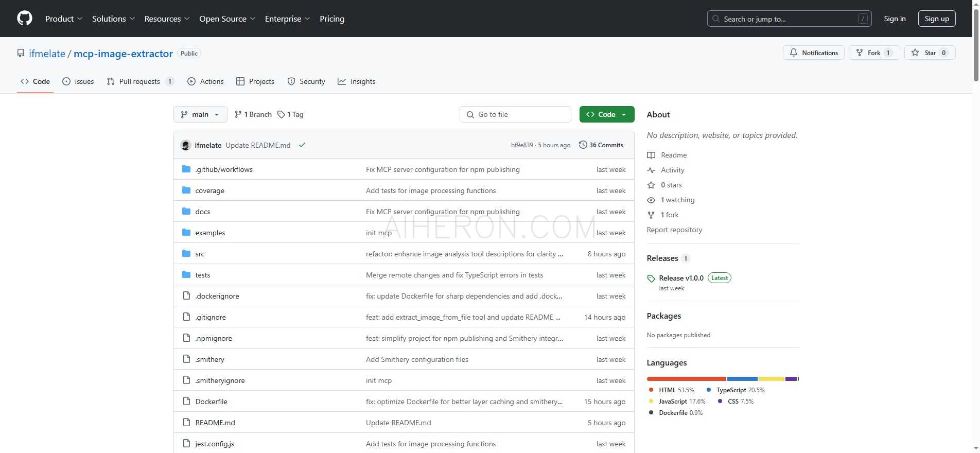The height and width of the screenshot is (453, 980).
Task: Click the coverage folder icon
Action: click(186, 190)
